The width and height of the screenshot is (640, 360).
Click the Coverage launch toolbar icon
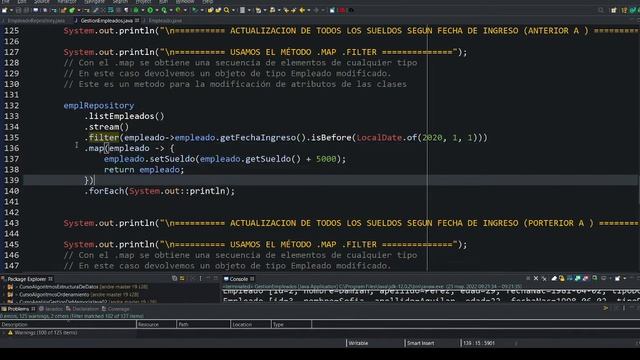(164, 10)
